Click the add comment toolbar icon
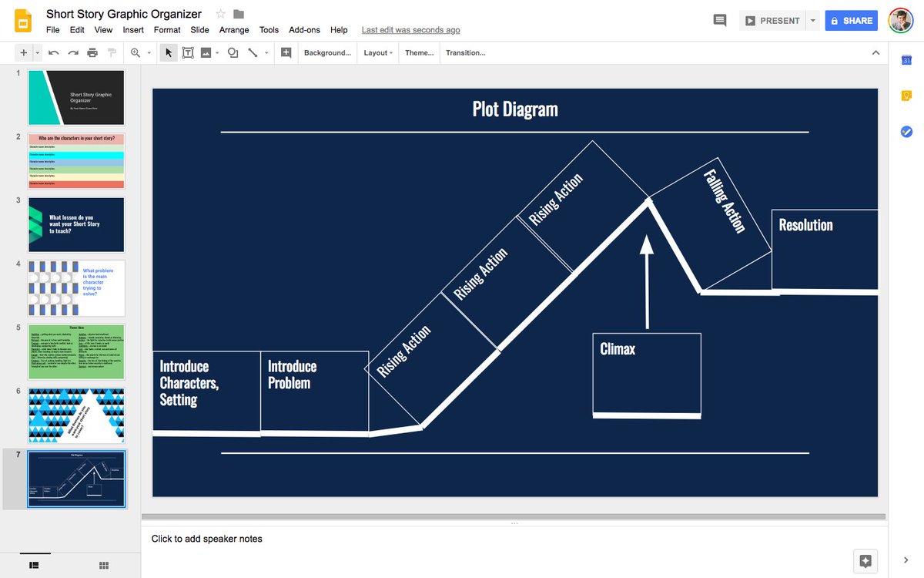The image size is (924, 578). (286, 52)
